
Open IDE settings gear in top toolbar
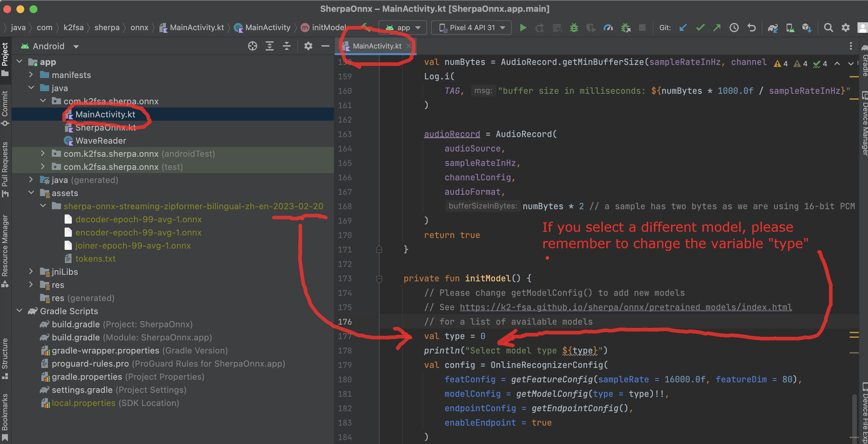[x=845, y=28]
